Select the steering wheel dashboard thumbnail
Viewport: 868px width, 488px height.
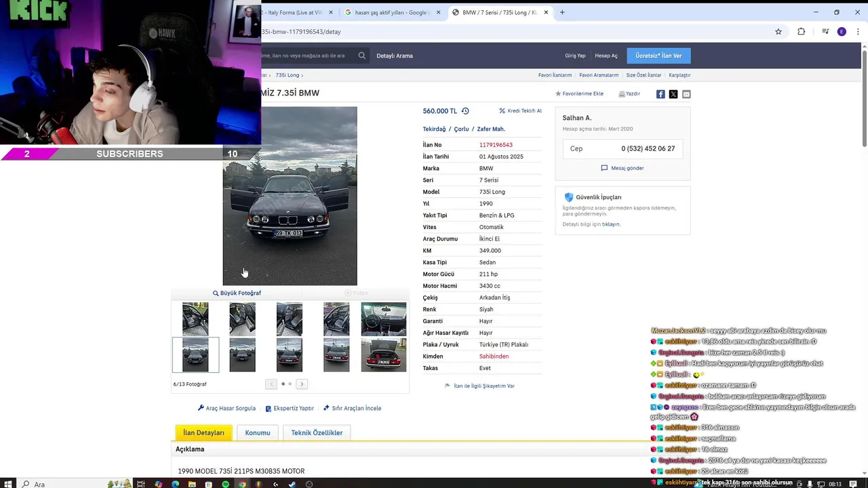pyautogui.click(x=384, y=319)
